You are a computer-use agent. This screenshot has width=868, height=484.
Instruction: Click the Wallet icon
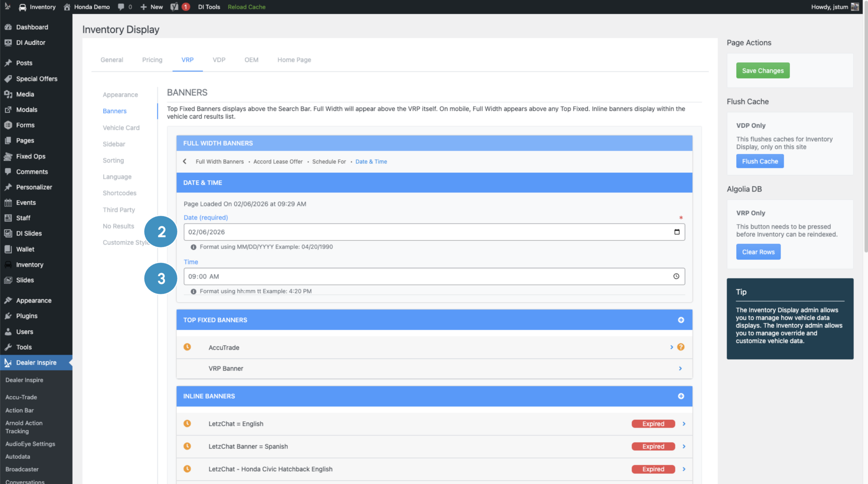pos(8,249)
